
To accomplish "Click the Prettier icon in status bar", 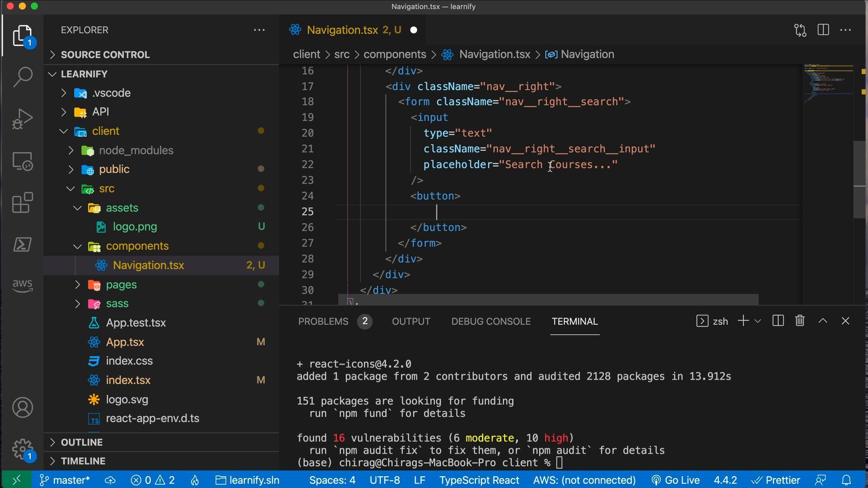I will [x=774, y=480].
